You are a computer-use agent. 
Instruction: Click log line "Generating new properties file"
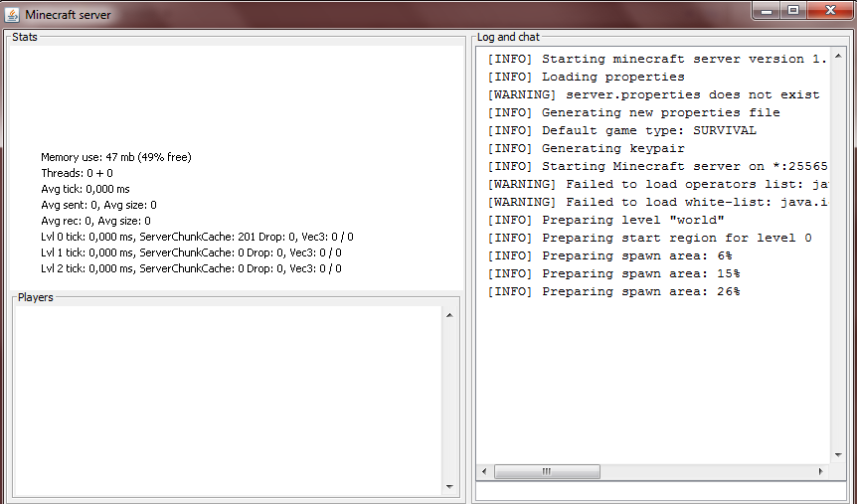[x=634, y=113]
